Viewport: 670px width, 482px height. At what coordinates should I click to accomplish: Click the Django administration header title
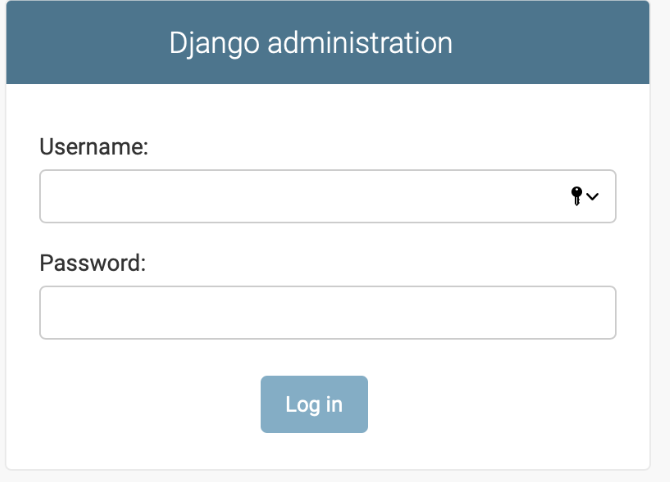click(311, 43)
